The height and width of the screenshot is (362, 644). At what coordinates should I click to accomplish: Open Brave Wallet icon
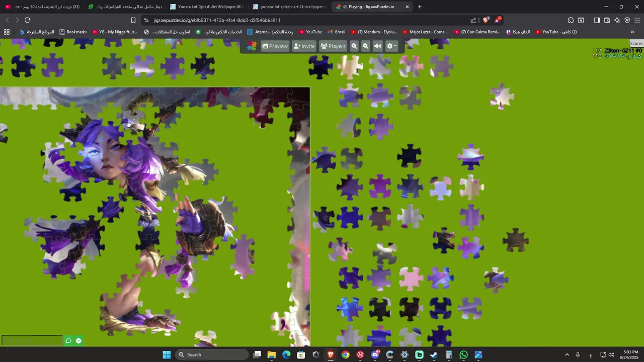(x=607, y=20)
